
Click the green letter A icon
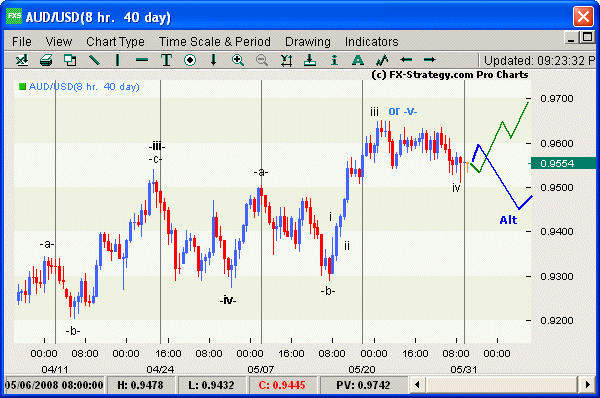coord(358,60)
